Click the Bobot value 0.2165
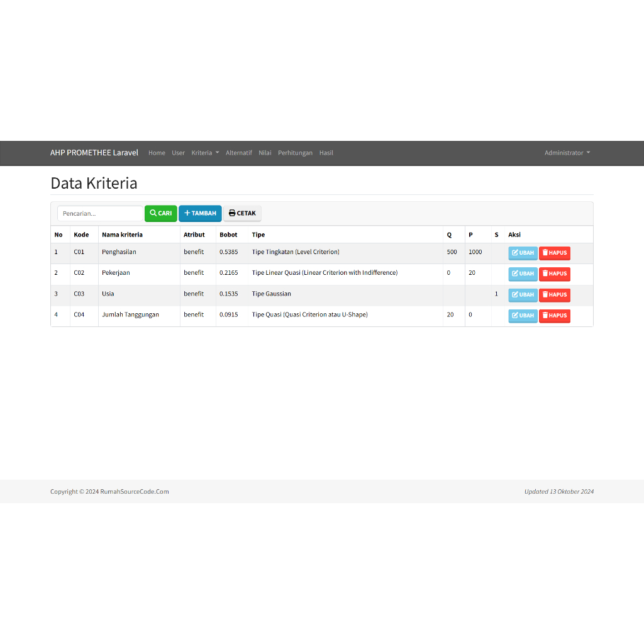This screenshot has width=644, height=644. click(x=228, y=273)
